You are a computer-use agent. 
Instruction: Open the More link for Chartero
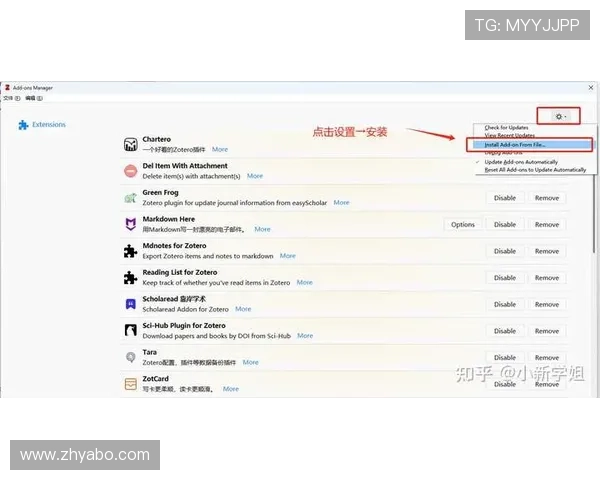(x=220, y=149)
